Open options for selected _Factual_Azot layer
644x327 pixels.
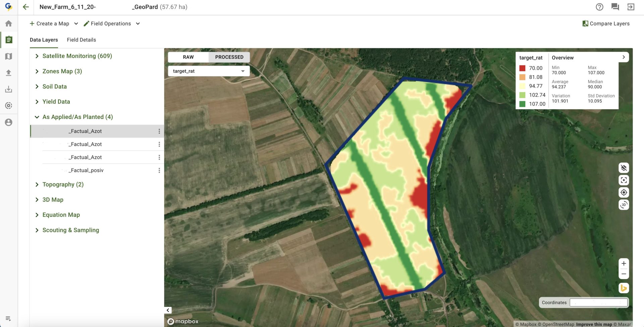[159, 131]
